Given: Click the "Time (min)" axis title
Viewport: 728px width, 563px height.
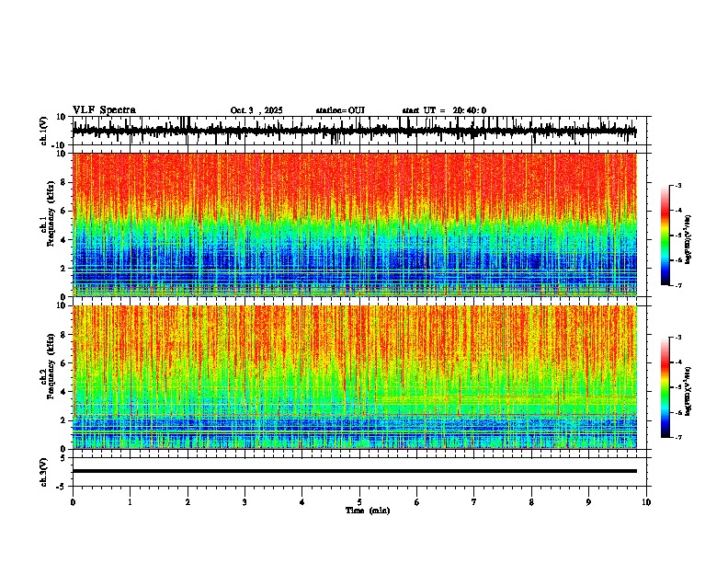Looking at the screenshot, I should click(368, 511).
